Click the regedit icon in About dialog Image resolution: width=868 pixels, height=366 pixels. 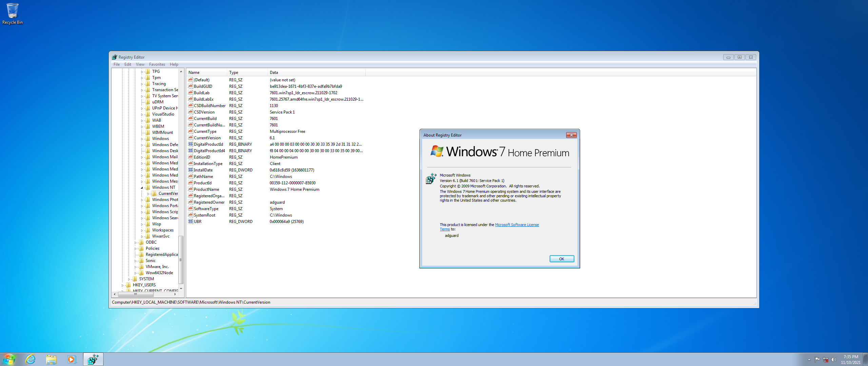[431, 179]
